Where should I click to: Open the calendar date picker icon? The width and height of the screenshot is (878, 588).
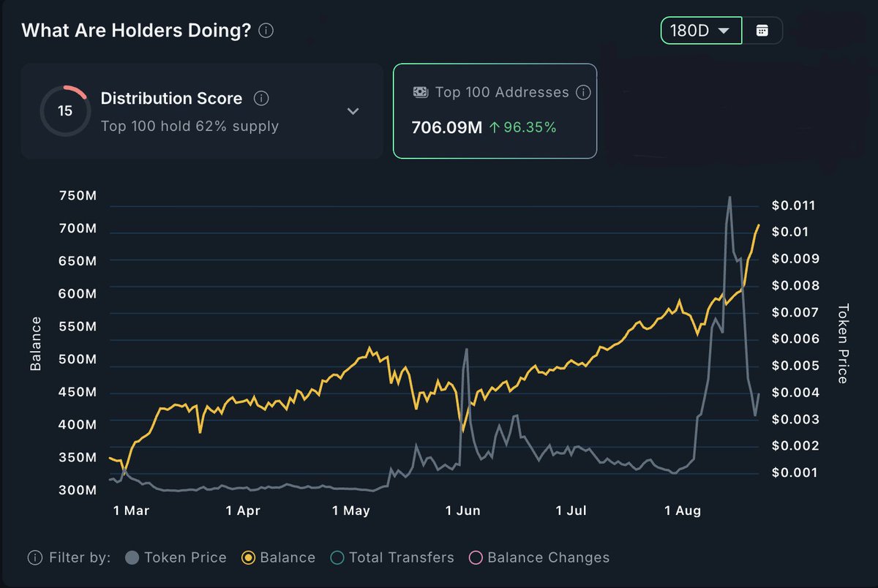[762, 31]
